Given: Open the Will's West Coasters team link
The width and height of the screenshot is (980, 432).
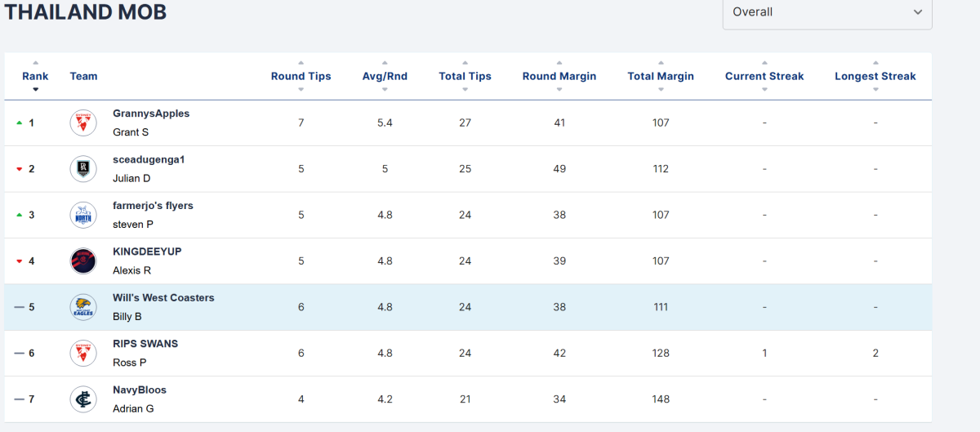Looking at the screenshot, I should click(163, 298).
